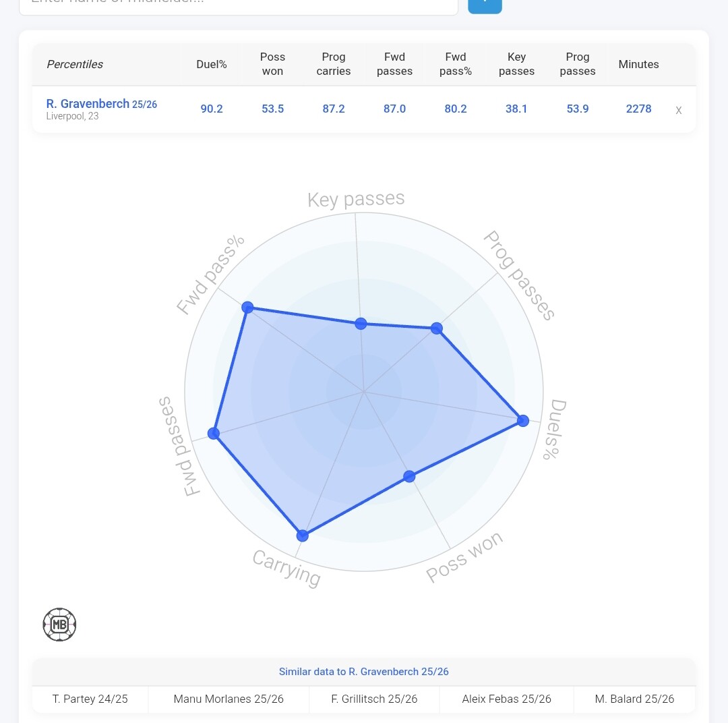The image size is (728, 723).
Task: Click the Key passes column header
Action: 516,64
